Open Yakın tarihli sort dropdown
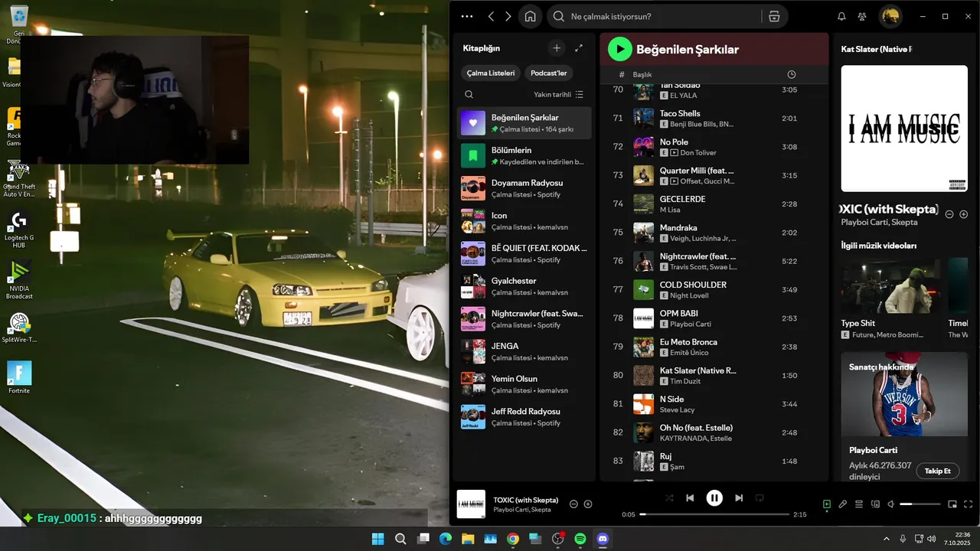 pos(558,94)
